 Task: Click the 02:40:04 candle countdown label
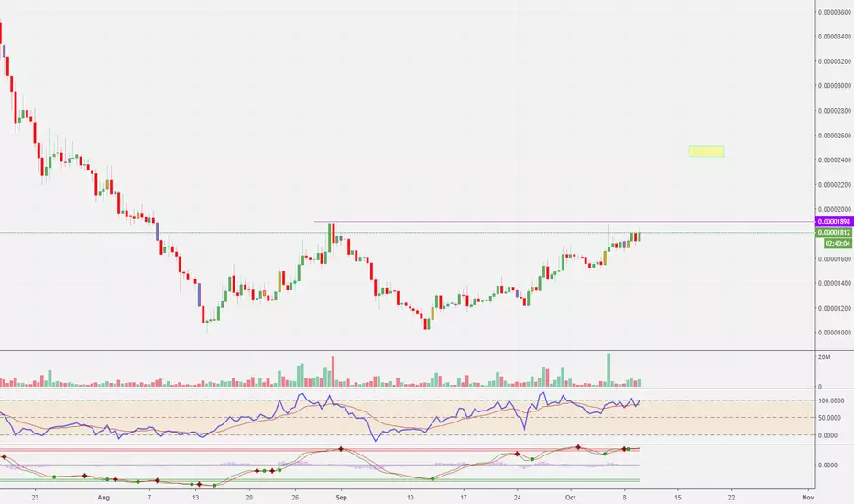[x=838, y=243]
